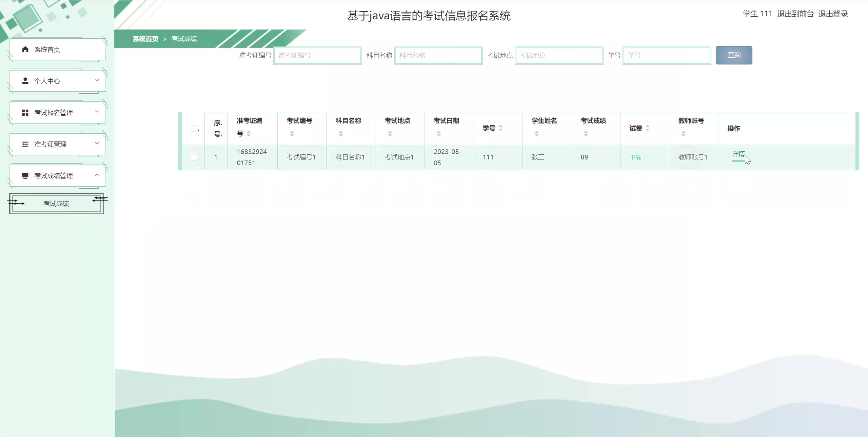Click the home icon beside 系统首页
Image resolution: width=868 pixels, height=437 pixels.
[x=25, y=50]
